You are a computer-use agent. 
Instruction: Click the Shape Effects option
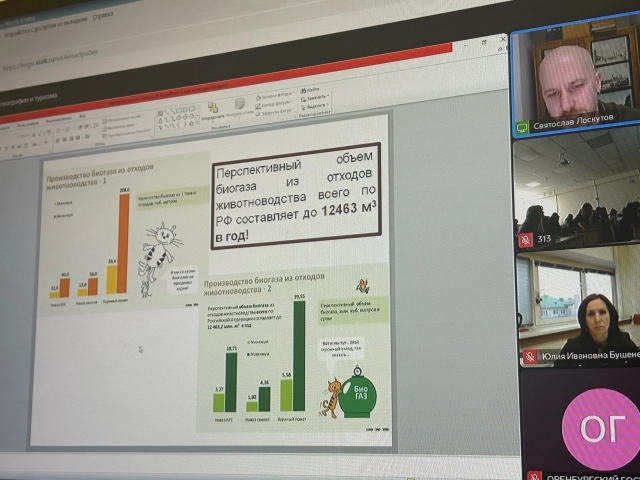pyautogui.click(x=274, y=109)
